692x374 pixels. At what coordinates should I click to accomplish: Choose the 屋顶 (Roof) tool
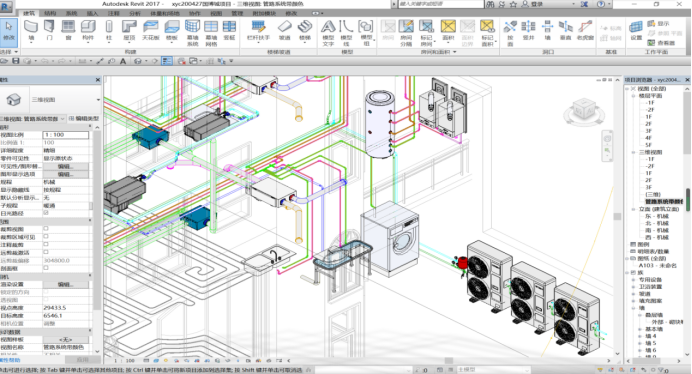[x=129, y=31]
